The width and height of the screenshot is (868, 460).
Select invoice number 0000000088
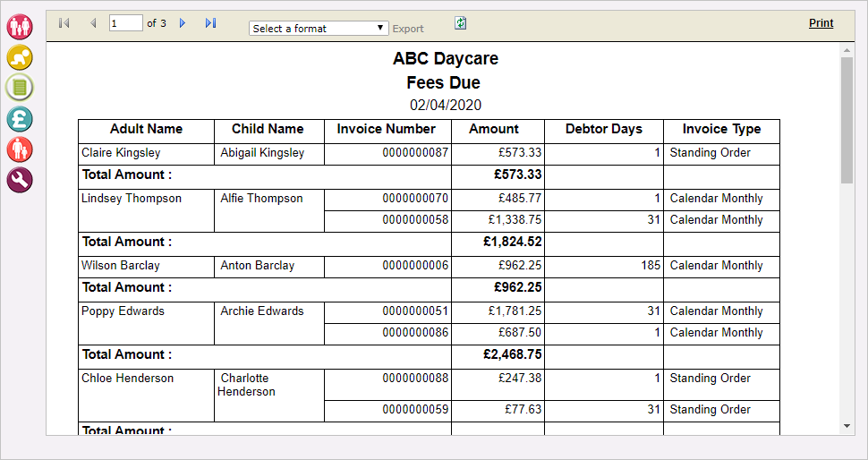415,379
